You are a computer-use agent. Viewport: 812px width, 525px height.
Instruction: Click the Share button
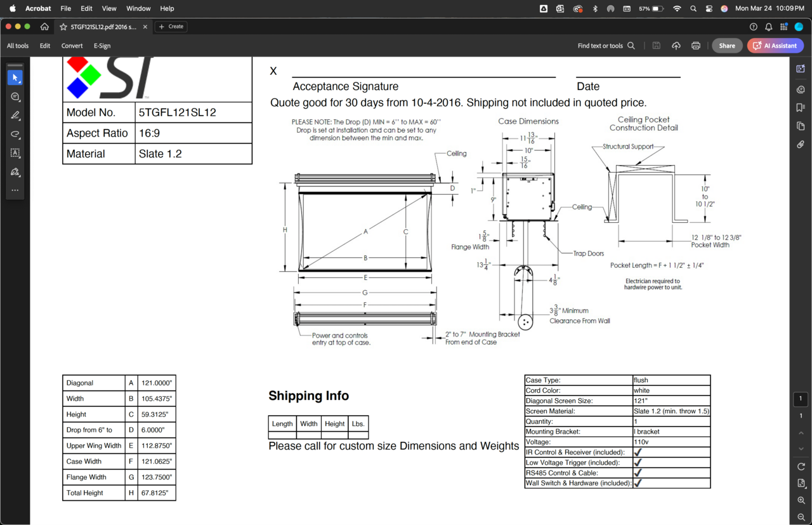(x=727, y=46)
